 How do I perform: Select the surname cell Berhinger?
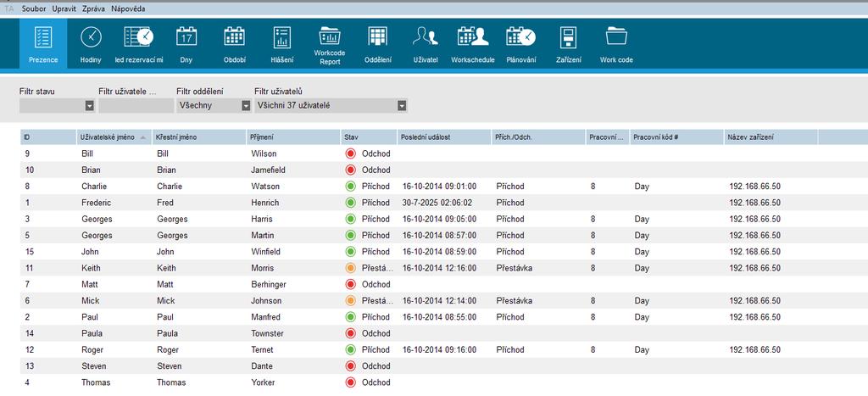(269, 284)
